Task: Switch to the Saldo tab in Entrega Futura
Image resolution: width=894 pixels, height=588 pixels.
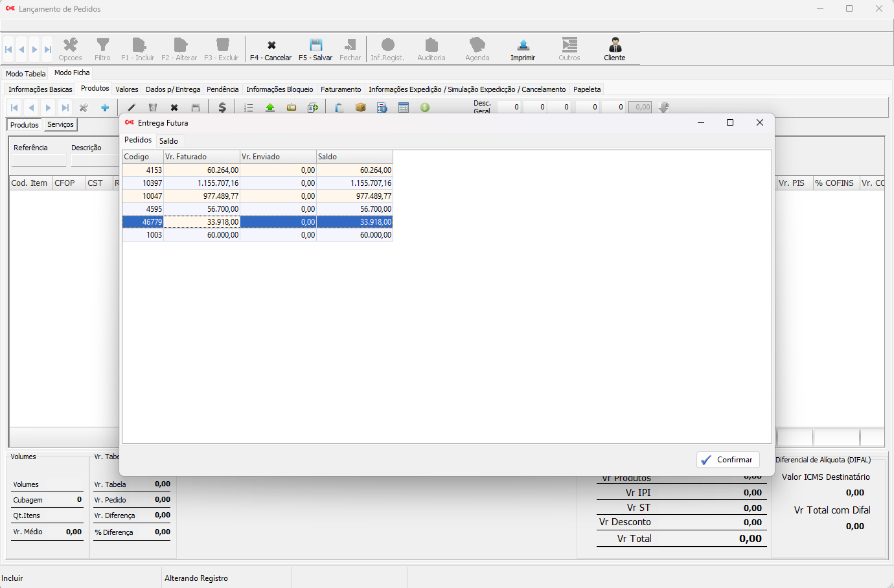Action: coord(168,141)
